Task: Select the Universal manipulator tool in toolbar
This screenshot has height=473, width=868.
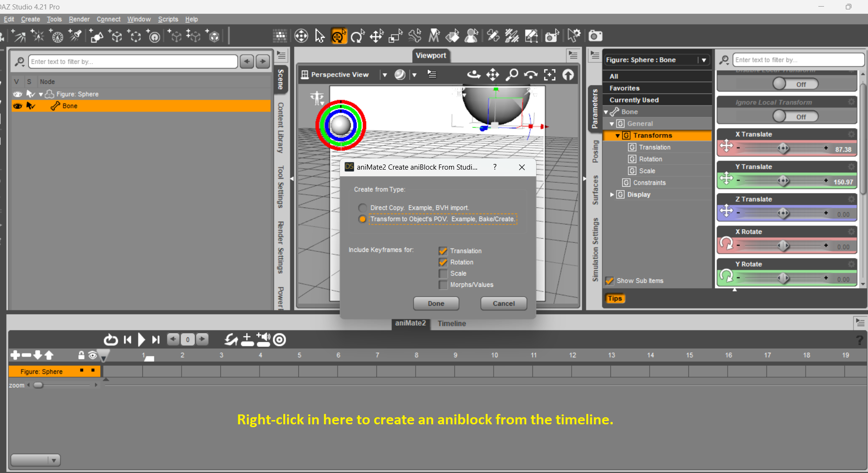Action: [339, 36]
